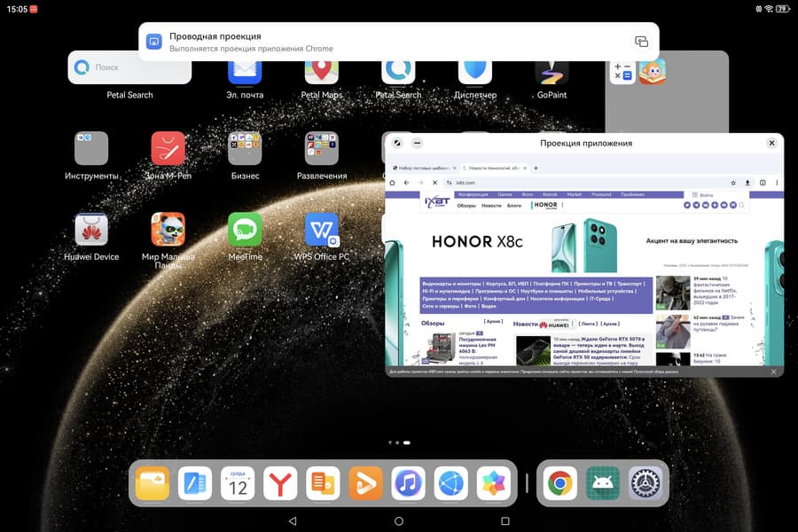Image resolution: width=798 pixels, height=532 pixels.
Task: Open the green Android robot app in the dock
Action: 603,483
